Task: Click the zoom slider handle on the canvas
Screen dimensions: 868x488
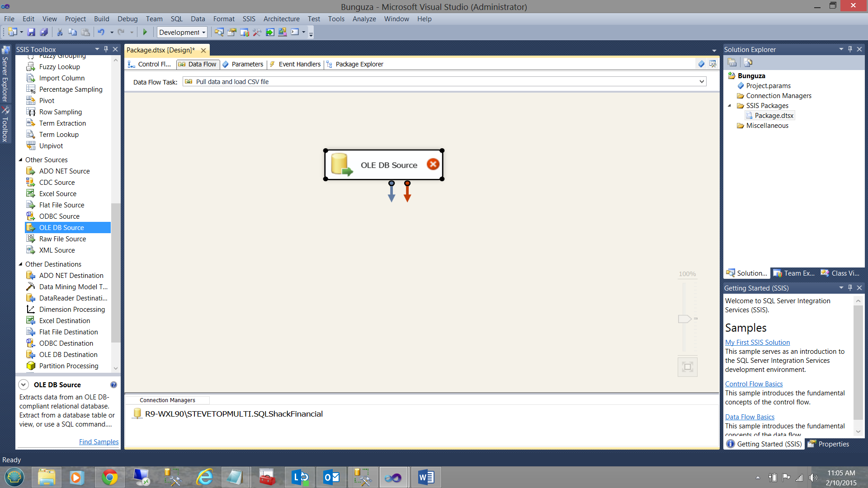Action: 684,319
